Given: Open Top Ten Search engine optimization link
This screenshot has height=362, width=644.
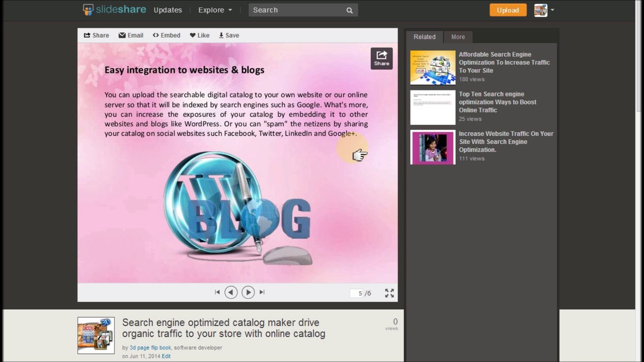Looking at the screenshot, I should 498,102.
